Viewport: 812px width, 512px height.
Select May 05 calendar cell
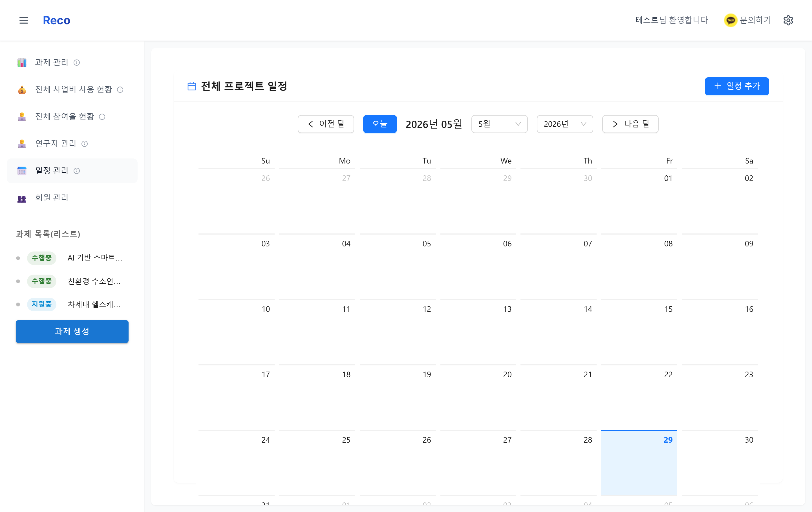[x=398, y=266]
